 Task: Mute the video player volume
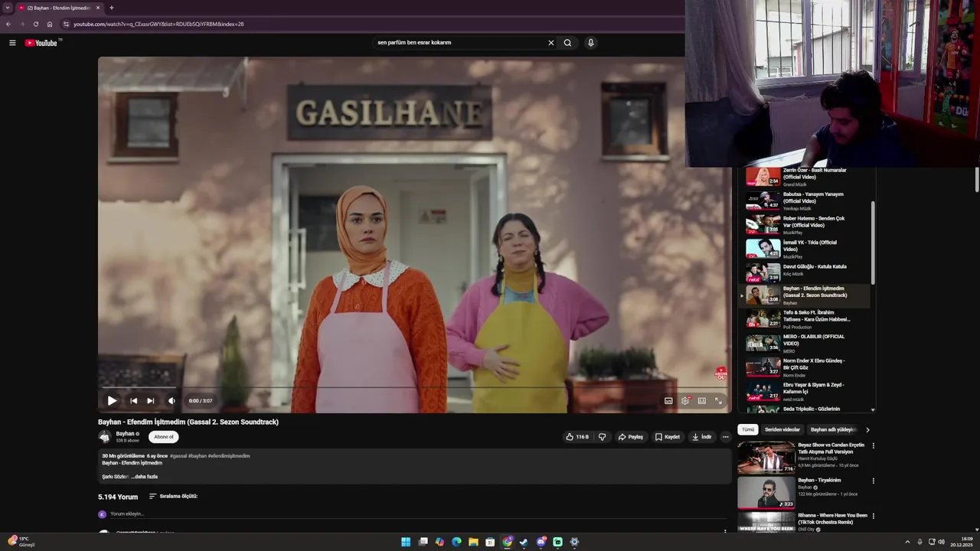pyautogui.click(x=171, y=400)
